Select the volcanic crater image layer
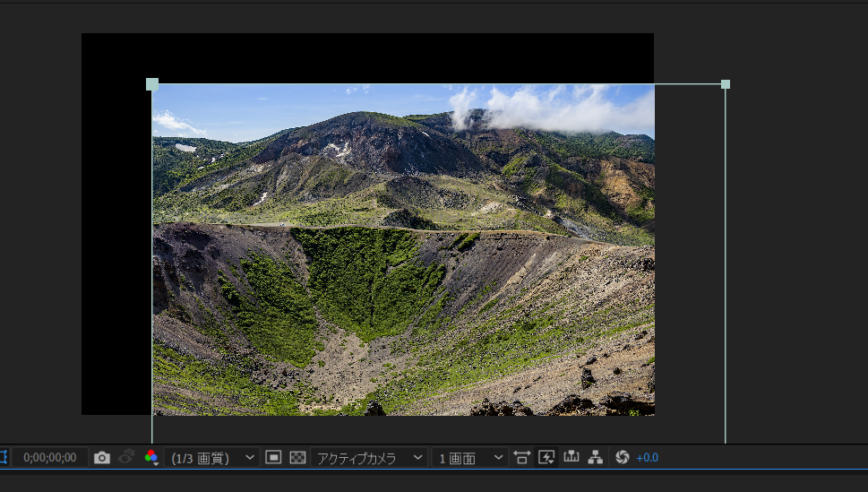The image size is (868, 492). [x=404, y=249]
